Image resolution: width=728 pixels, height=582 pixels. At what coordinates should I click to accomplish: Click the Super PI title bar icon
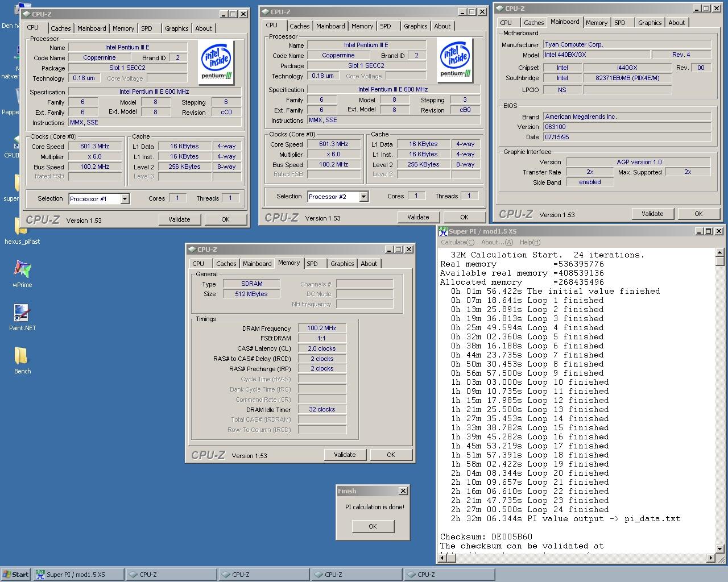(443, 231)
